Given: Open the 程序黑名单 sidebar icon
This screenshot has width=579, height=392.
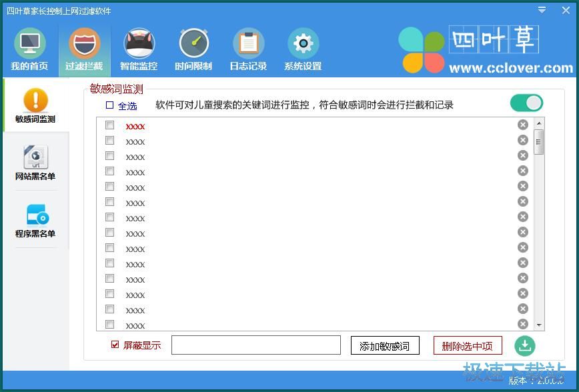Looking at the screenshot, I should (37, 215).
